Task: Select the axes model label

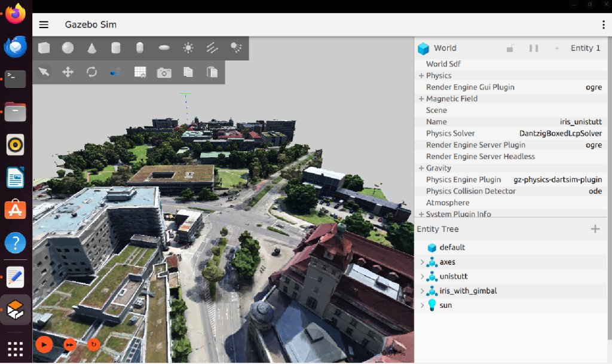Action: pos(447,262)
